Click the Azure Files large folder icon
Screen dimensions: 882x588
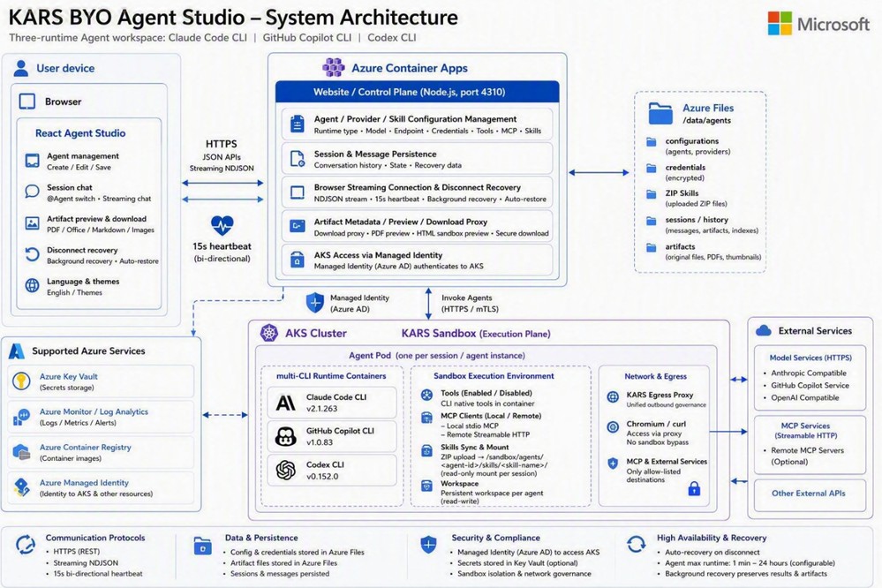[660, 113]
